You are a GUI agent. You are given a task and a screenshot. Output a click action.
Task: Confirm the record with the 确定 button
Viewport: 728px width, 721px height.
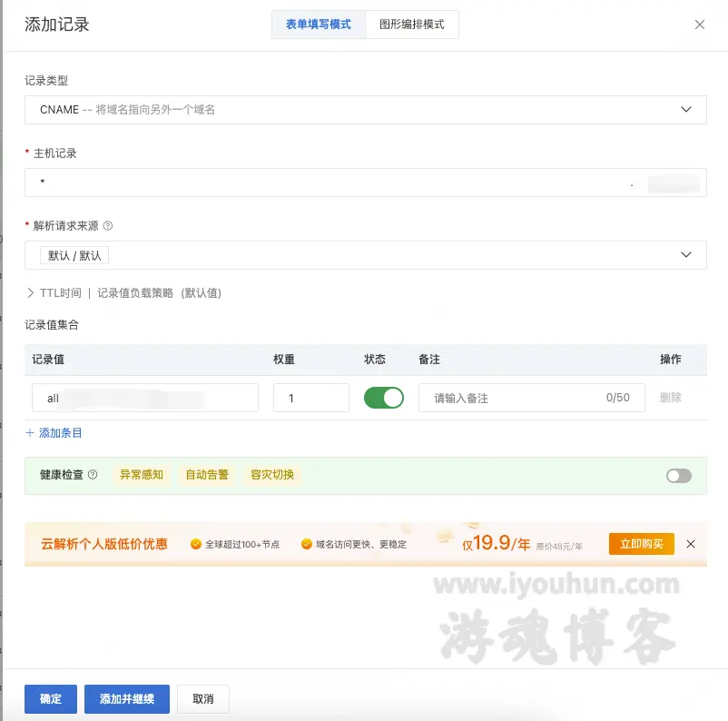click(x=50, y=698)
